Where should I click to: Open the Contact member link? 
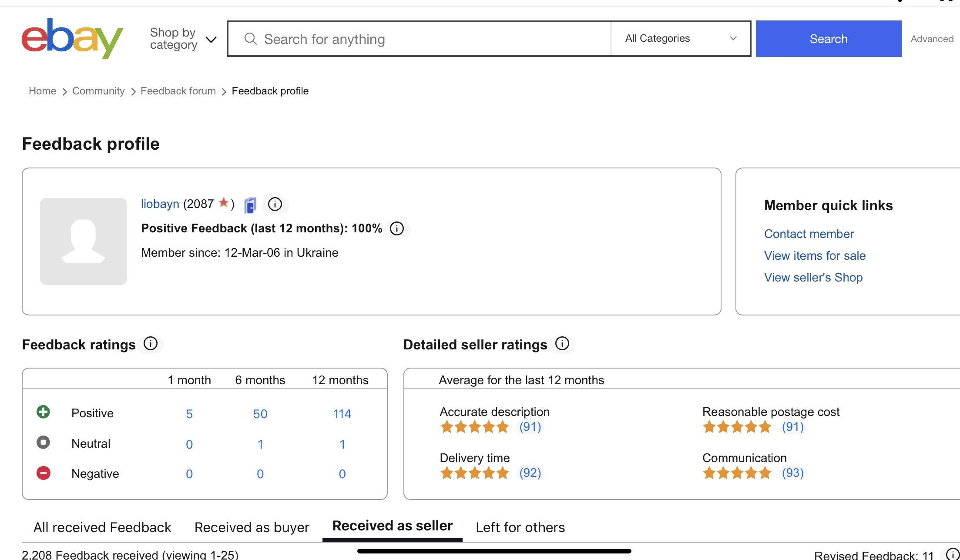click(809, 234)
